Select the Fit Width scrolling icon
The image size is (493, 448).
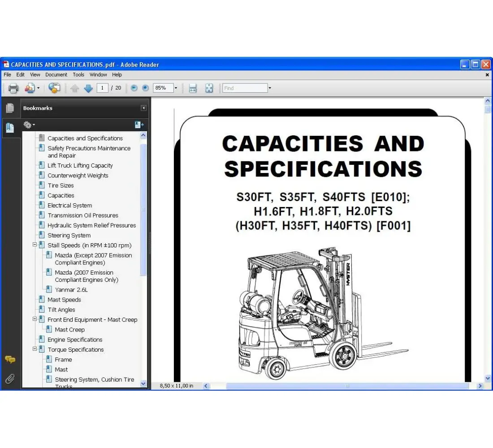(193, 88)
